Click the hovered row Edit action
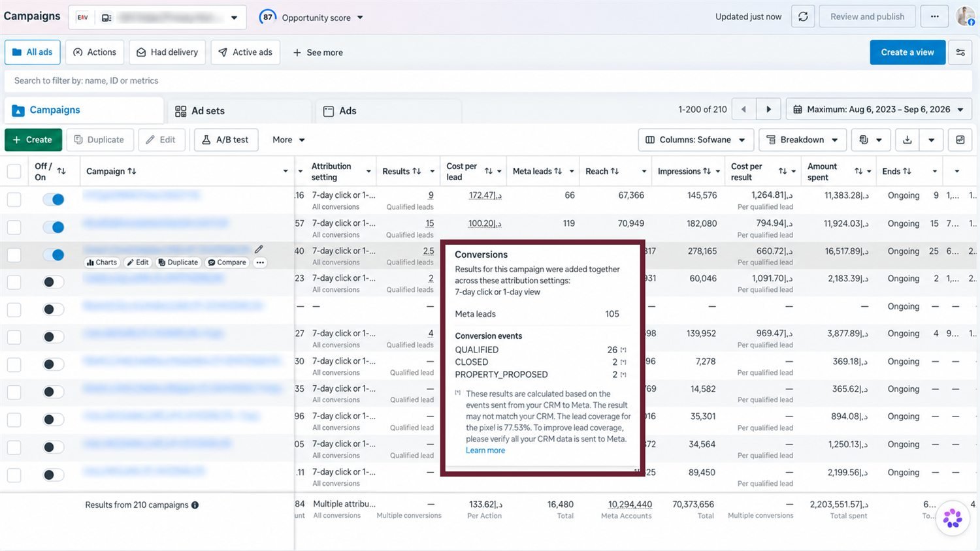Viewport: 980px width, 551px height. click(x=138, y=262)
